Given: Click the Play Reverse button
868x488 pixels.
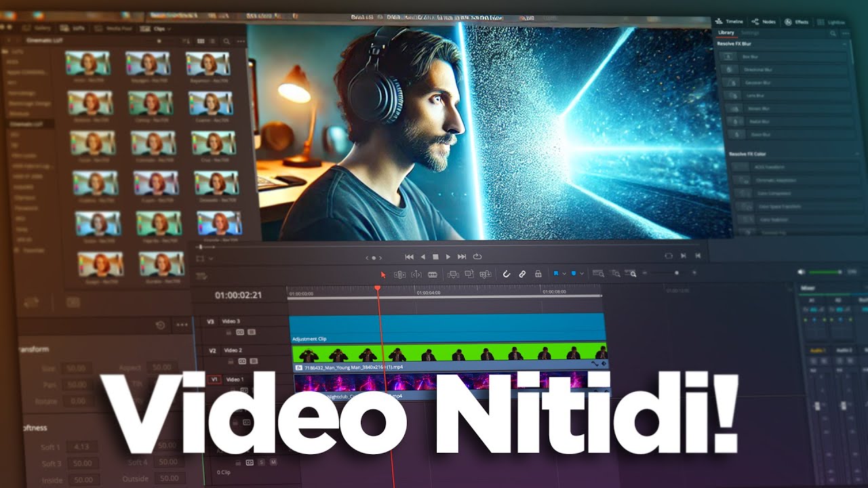Looking at the screenshot, I should click(x=423, y=257).
